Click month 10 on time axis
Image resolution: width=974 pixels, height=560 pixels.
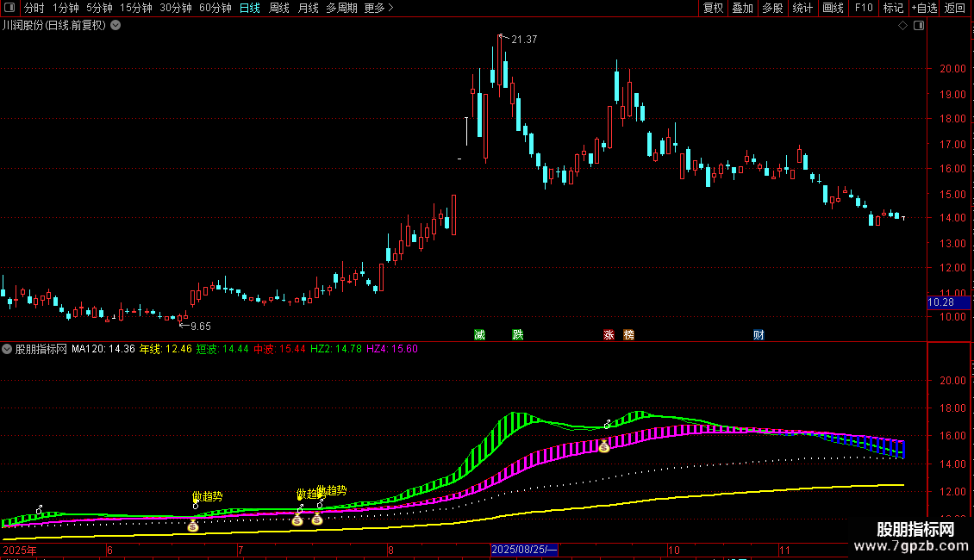tap(674, 550)
